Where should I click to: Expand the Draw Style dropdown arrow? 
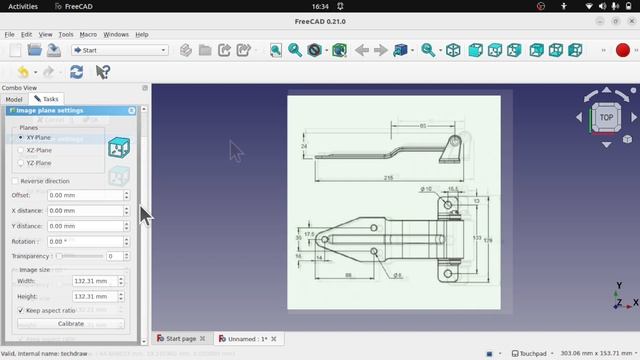pos(327,51)
